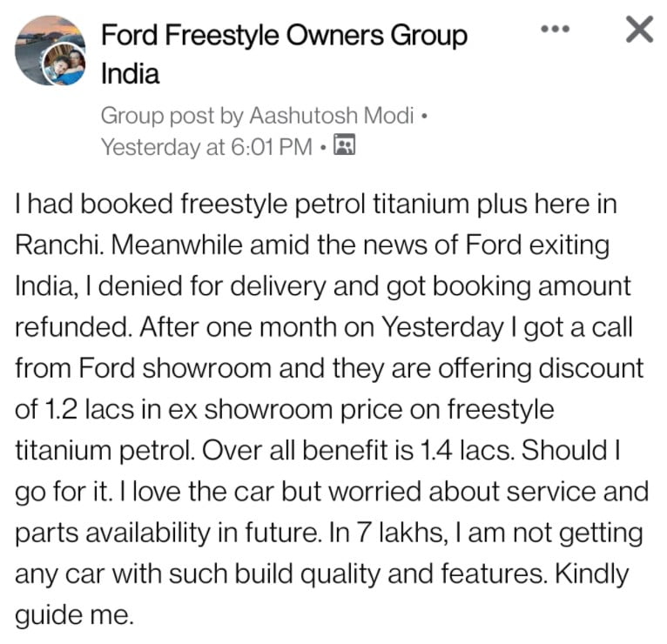Visit Aashutosh Modi's profile
This screenshot has height=644, width=667.
tap(332, 115)
